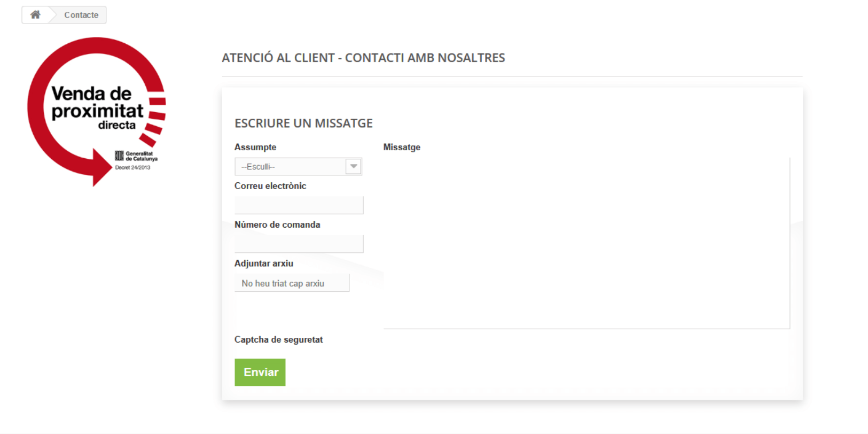This screenshot has height=434, width=868.
Task: Focus the Correu electrònic input field
Action: (x=299, y=205)
